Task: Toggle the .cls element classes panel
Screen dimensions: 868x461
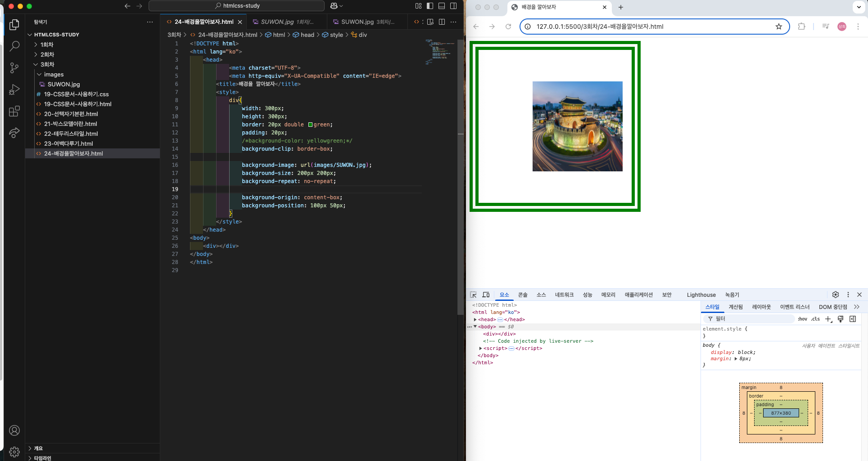Action: click(815, 319)
